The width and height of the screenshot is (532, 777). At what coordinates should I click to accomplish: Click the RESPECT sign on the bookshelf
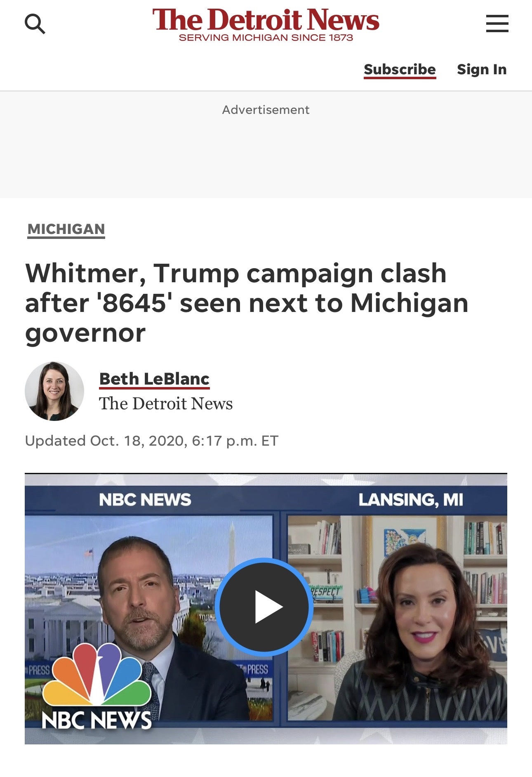click(326, 592)
